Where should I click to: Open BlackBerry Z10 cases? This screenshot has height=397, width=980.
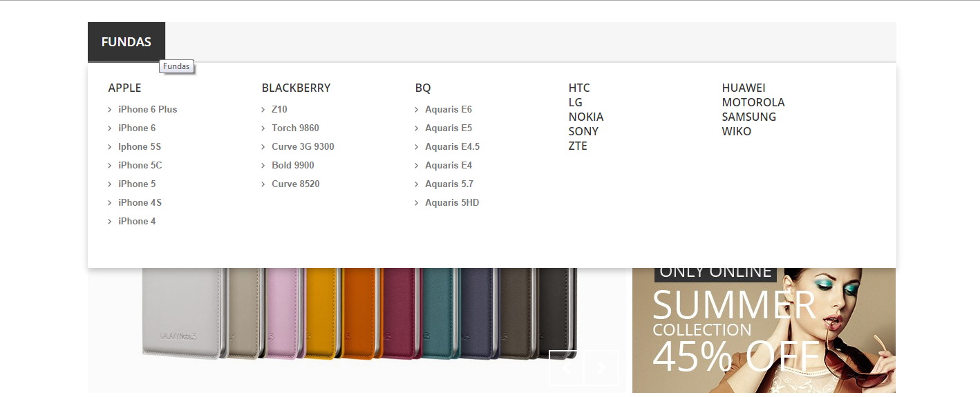click(279, 109)
